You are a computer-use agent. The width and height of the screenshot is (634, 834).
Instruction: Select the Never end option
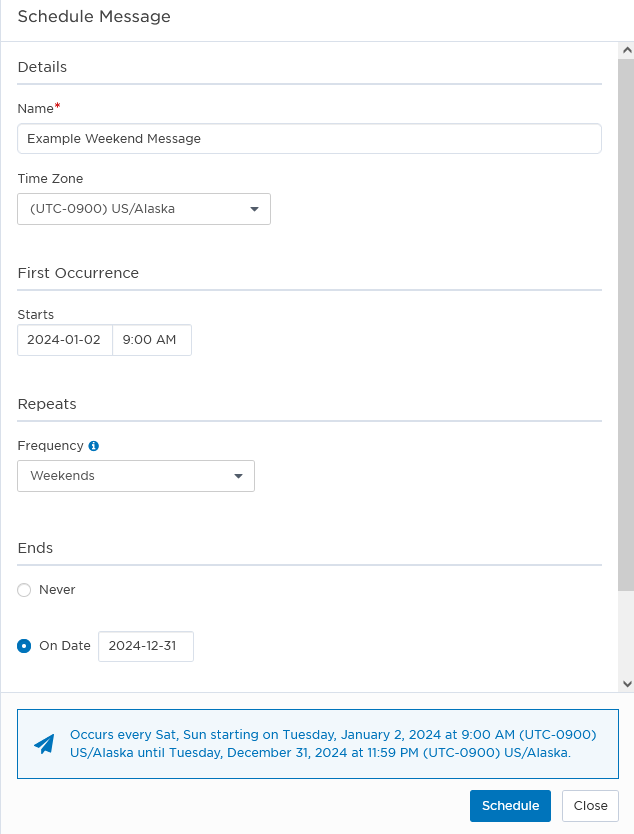24,590
